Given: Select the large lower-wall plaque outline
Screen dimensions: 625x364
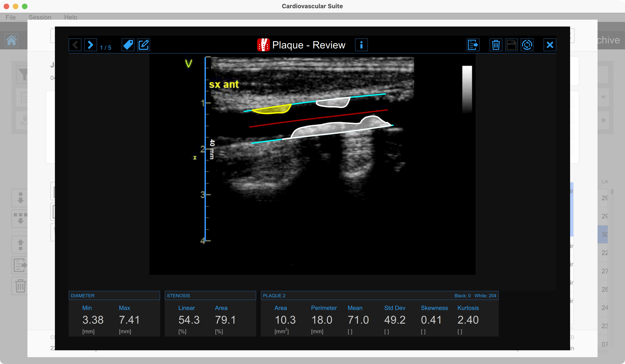Looking at the screenshot, I should pos(335,128).
